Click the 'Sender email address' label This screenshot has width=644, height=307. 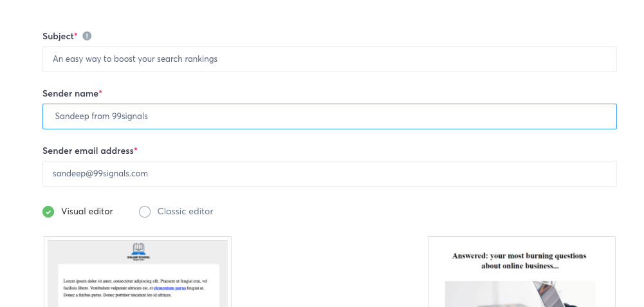[x=88, y=151]
